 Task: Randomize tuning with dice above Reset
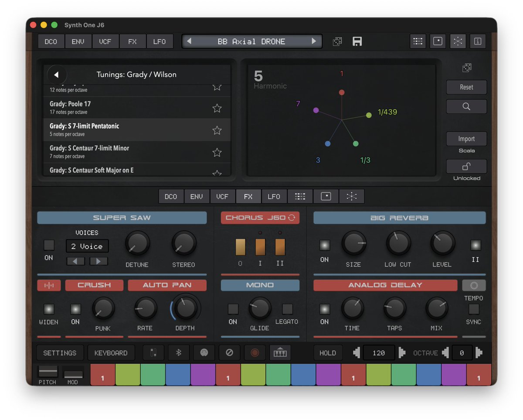[x=466, y=68]
